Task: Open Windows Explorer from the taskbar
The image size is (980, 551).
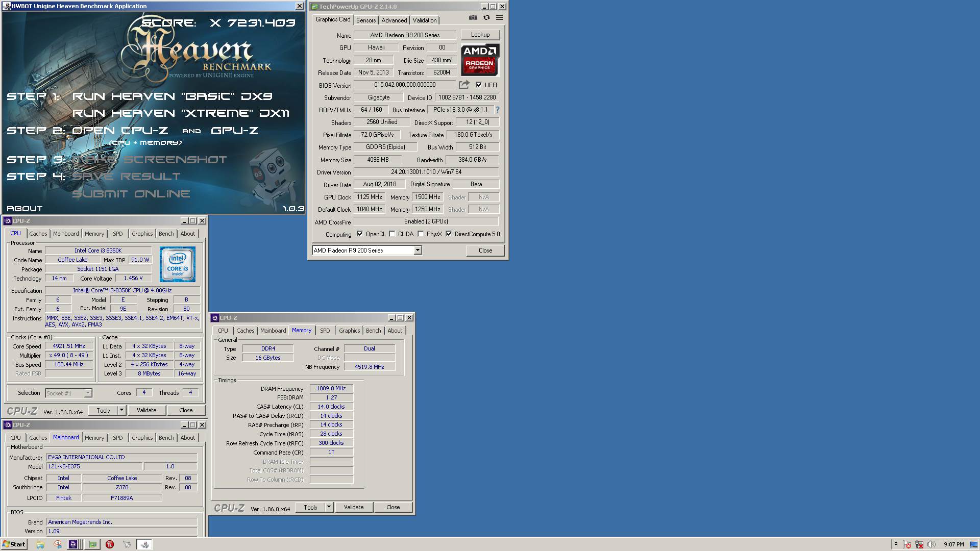Action: [40, 544]
